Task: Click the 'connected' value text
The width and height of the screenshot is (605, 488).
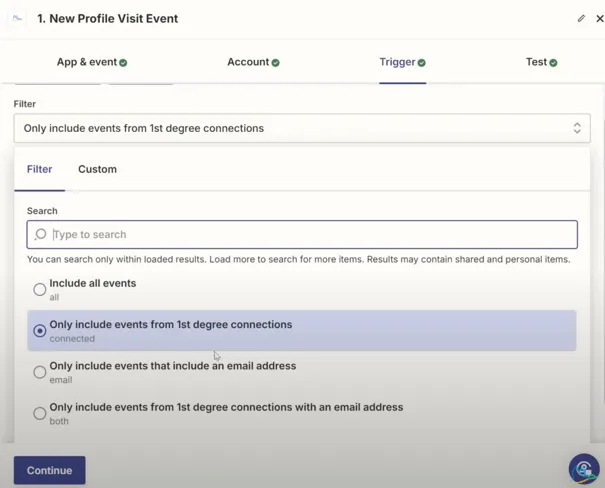Action: pos(72,339)
